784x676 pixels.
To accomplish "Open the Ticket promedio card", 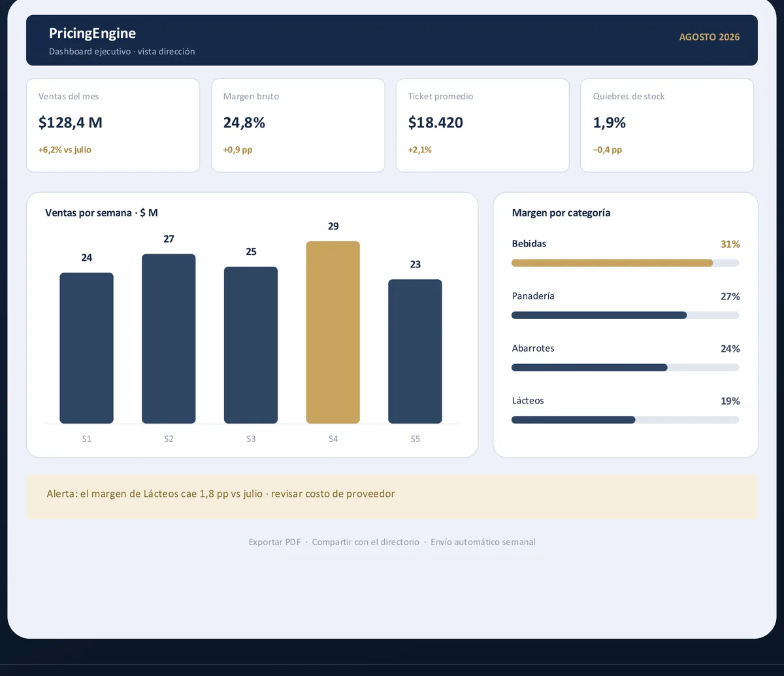I will (x=483, y=126).
